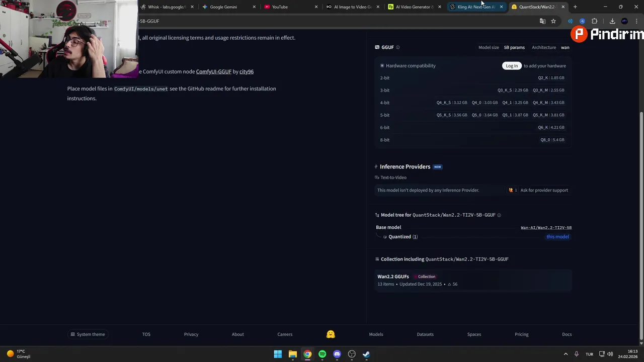644x362 pixels.
Task: Open Spotify from the taskbar
Action: point(322,354)
